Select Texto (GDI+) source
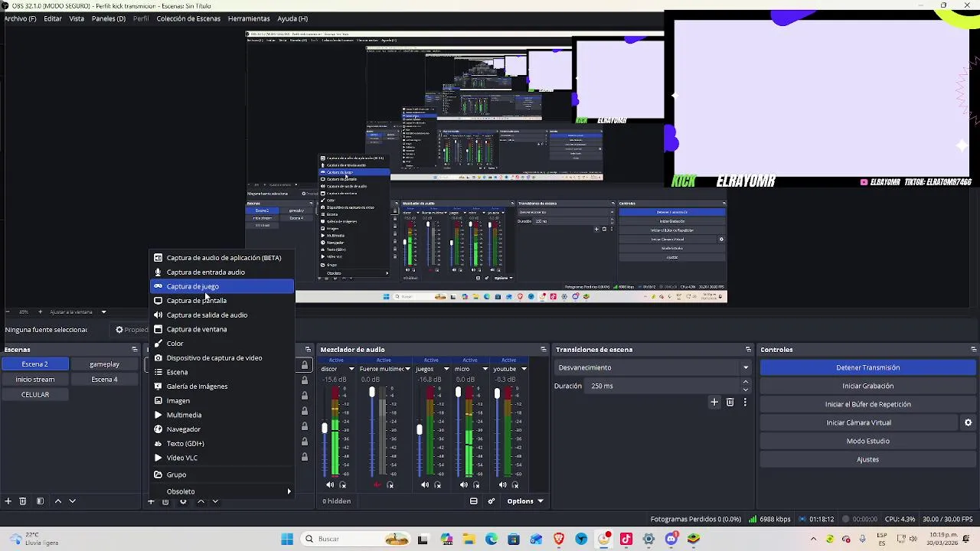The width and height of the screenshot is (980, 551). coord(221,444)
